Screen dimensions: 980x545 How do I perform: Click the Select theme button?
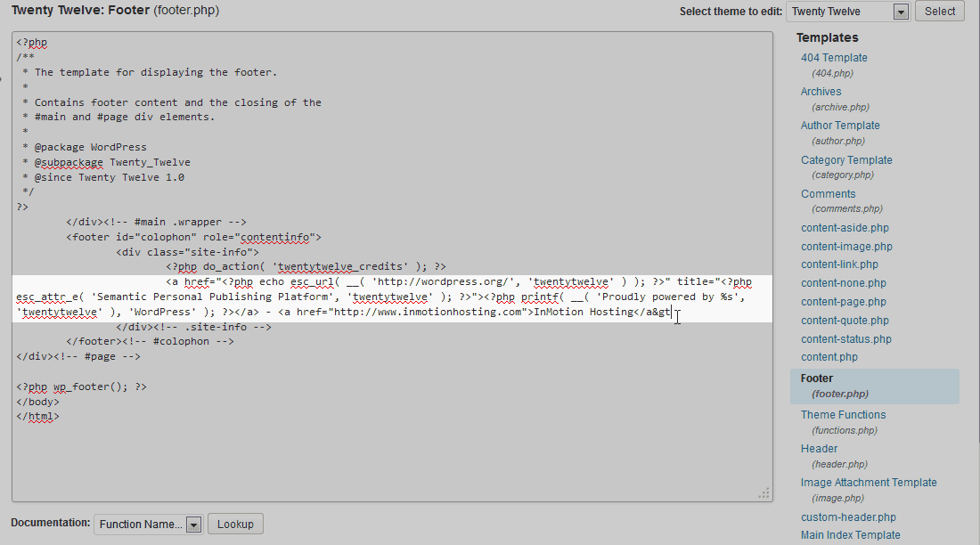click(939, 12)
